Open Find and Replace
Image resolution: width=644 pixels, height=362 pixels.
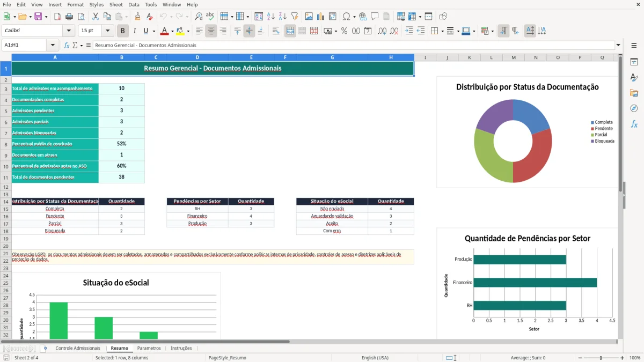coord(199,17)
